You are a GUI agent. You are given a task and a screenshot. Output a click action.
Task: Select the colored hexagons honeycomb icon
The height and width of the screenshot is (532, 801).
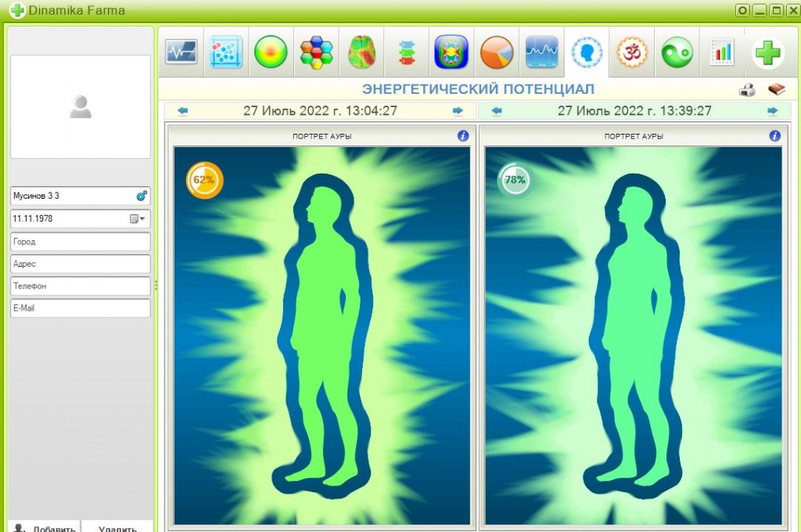(x=316, y=52)
